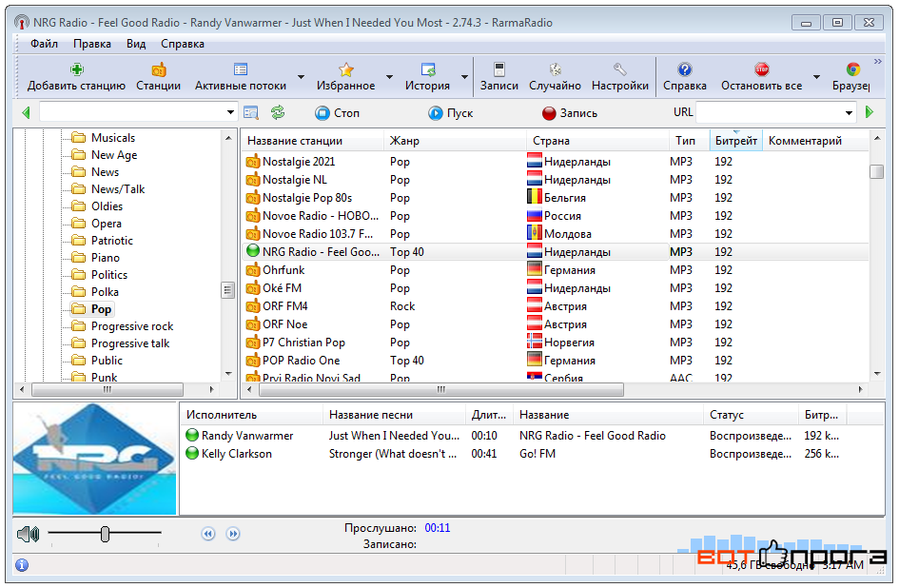
Task: Click the Nostalgie 2021 station radio icon
Action: (x=253, y=162)
